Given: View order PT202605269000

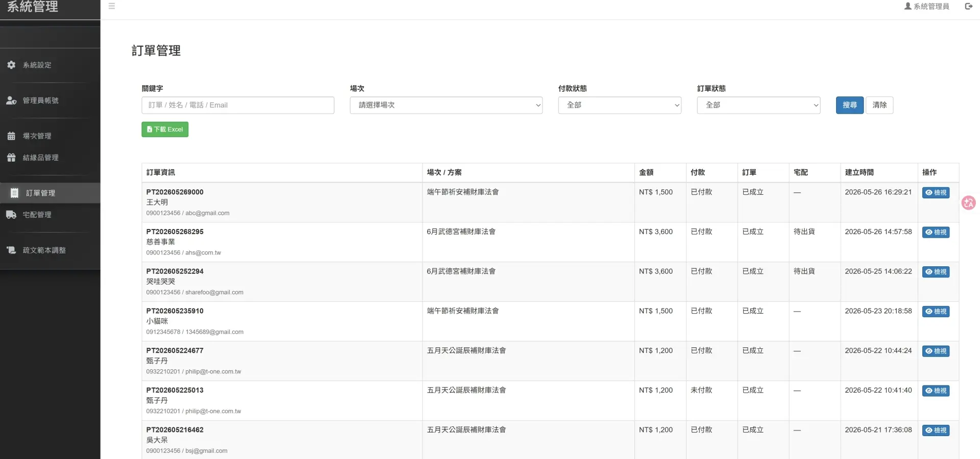Looking at the screenshot, I should click(x=936, y=193).
